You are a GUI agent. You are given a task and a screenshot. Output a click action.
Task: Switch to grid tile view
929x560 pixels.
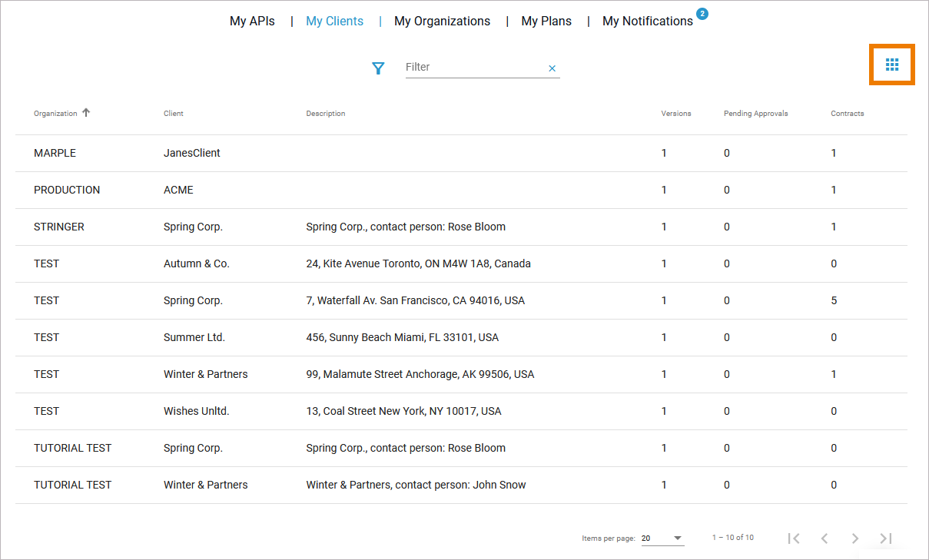pos(891,65)
